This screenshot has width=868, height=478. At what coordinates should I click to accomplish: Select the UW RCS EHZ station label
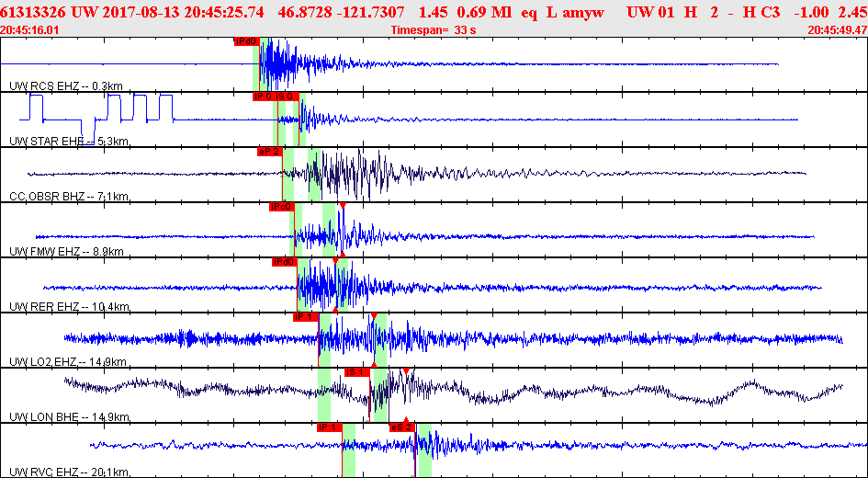click(x=65, y=85)
